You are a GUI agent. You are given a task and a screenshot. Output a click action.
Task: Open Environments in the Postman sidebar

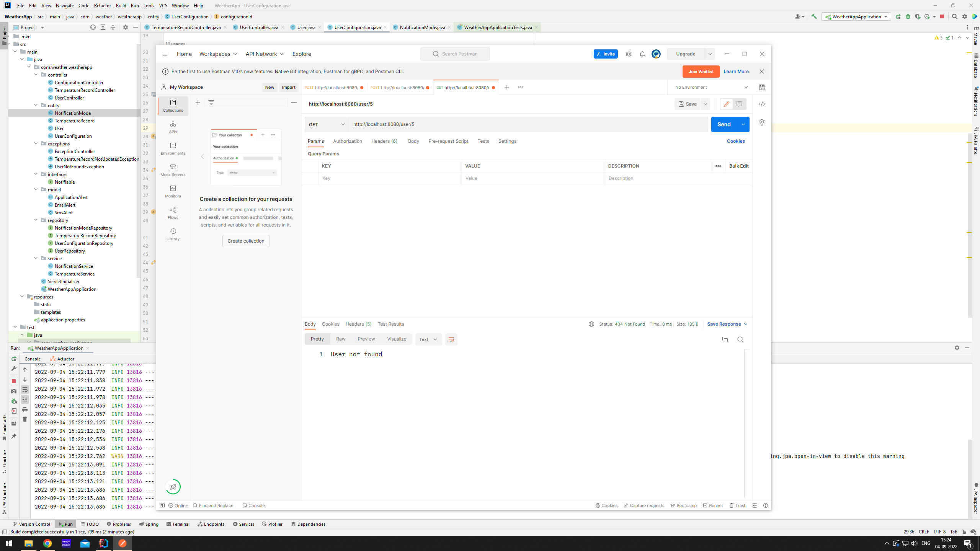173,148
